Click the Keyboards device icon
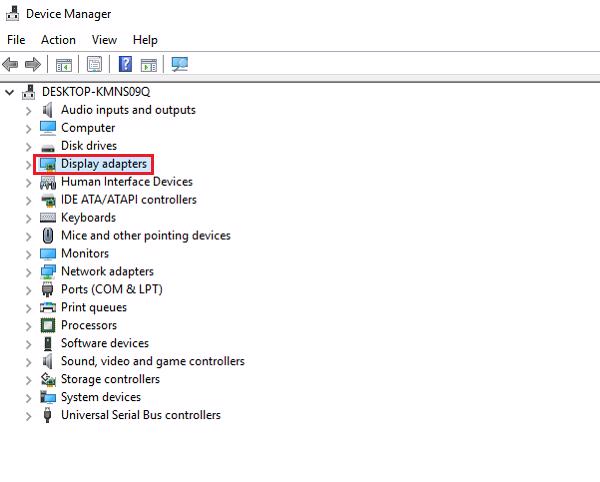600x482 pixels. (x=48, y=218)
